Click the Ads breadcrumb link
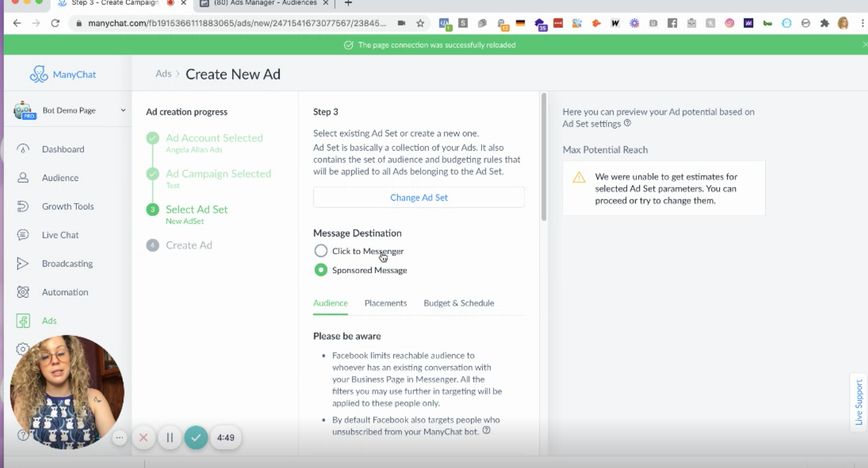 (163, 73)
